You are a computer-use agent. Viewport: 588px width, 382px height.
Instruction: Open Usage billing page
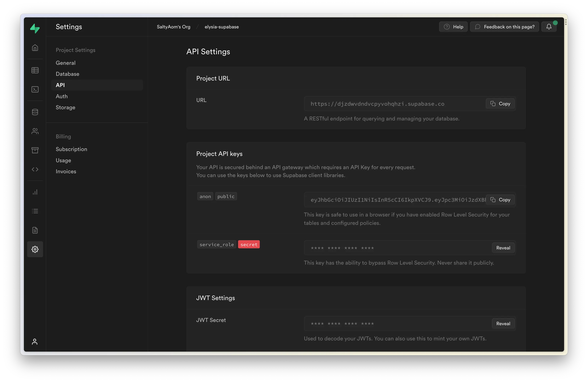63,160
